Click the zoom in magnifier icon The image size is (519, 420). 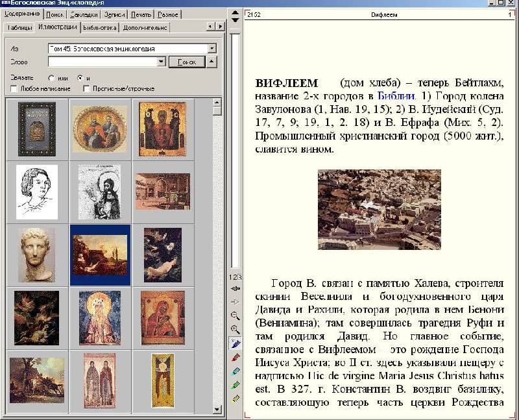pos(235,329)
